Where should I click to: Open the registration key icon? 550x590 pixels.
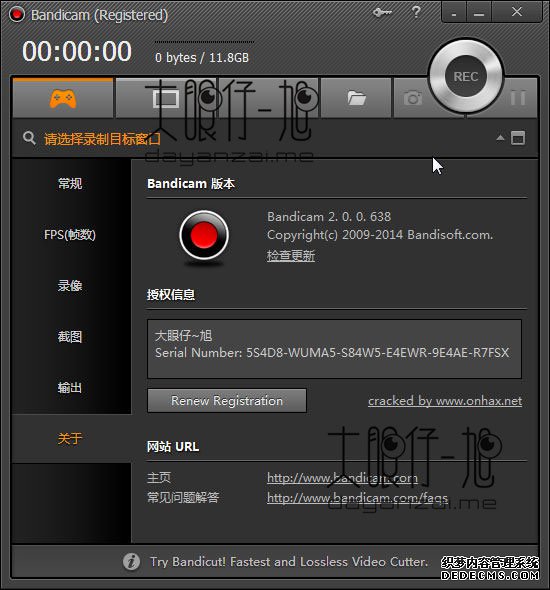(x=382, y=12)
